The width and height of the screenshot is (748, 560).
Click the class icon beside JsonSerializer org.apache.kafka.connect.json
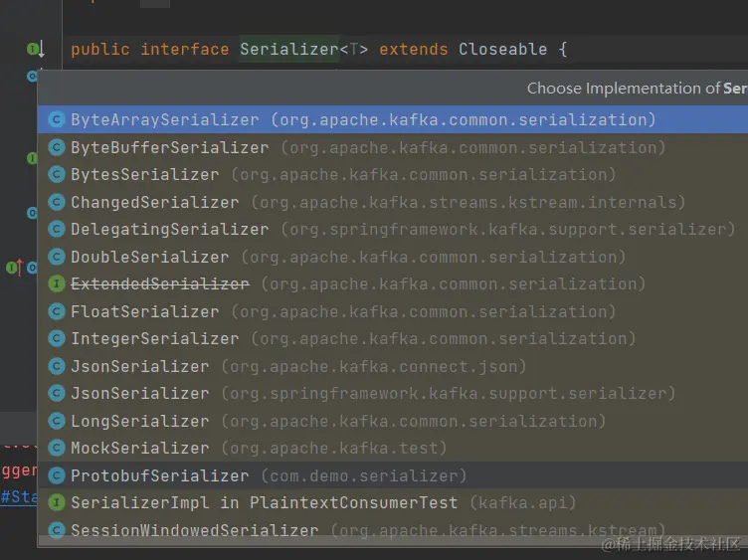[57, 366]
